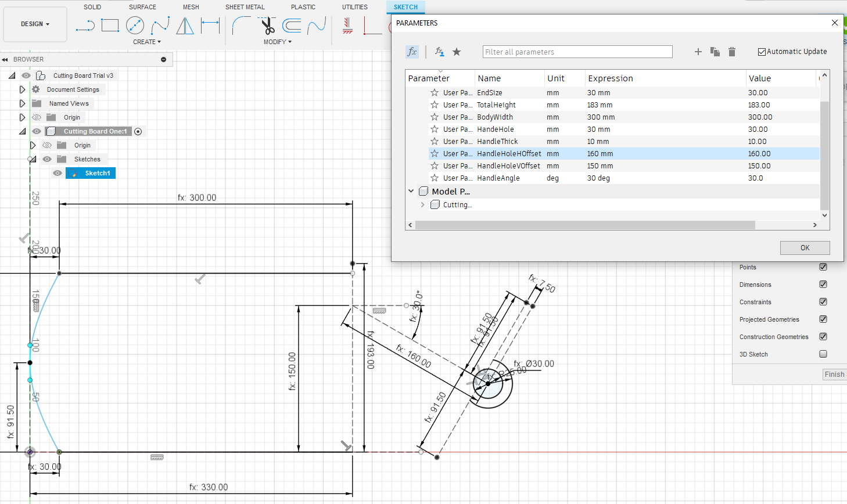This screenshot has height=504, width=847.
Task: Toggle the Constraints checkbox
Action: (x=823, y=301)
